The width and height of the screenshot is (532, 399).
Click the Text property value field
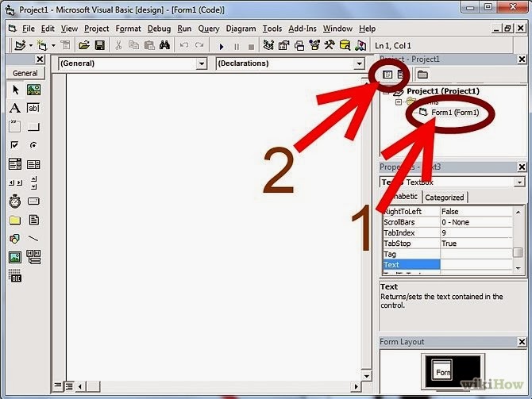[476, 264]
